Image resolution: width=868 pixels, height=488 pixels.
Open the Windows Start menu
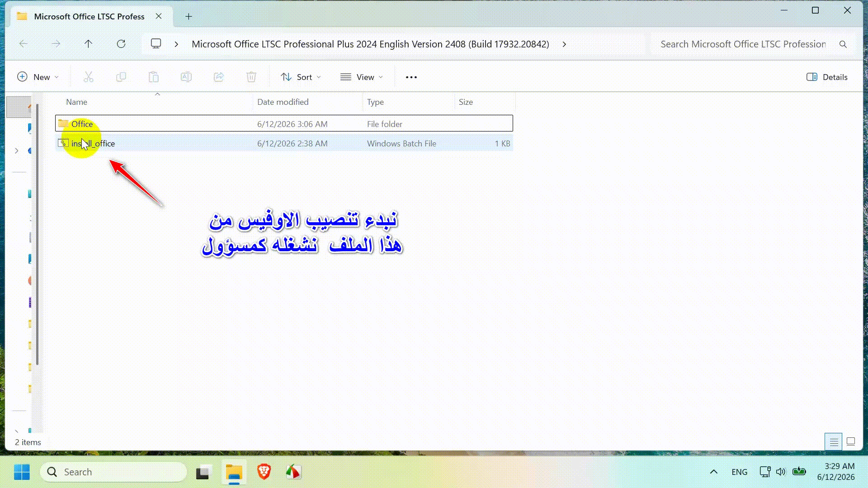point(22,472)
